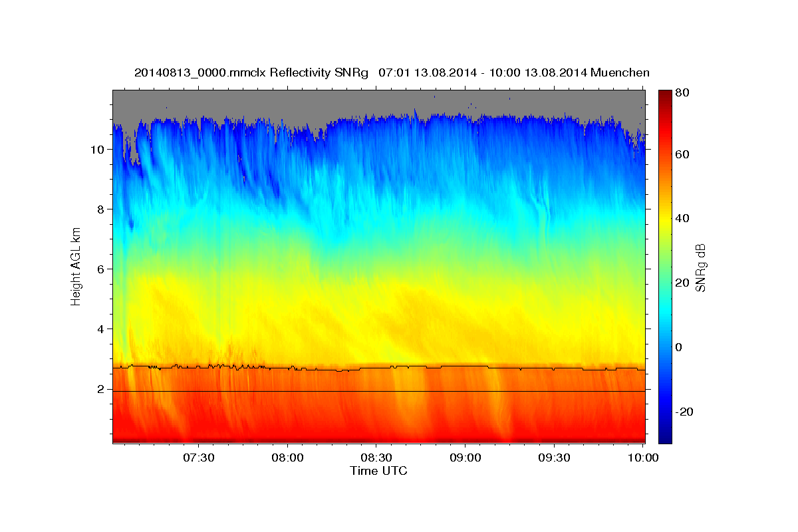Click the 'SNRg dB' colorbar label

coord(701,267)
